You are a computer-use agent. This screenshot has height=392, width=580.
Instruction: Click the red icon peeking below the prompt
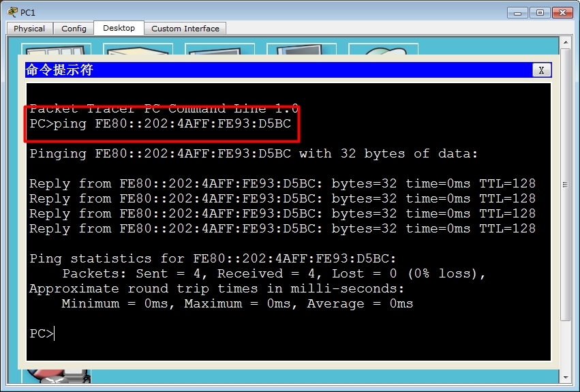56,374
